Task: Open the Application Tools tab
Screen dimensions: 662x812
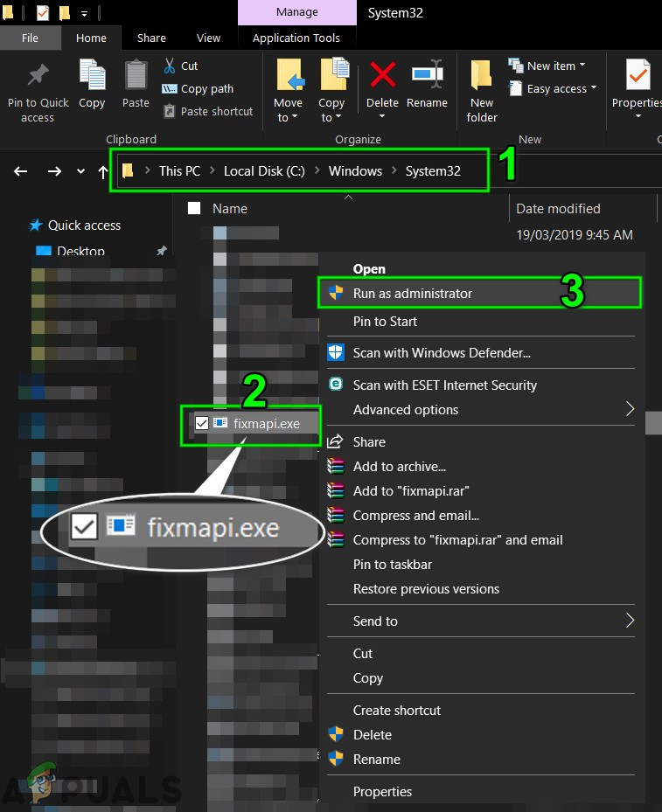Action: point(296,38)
